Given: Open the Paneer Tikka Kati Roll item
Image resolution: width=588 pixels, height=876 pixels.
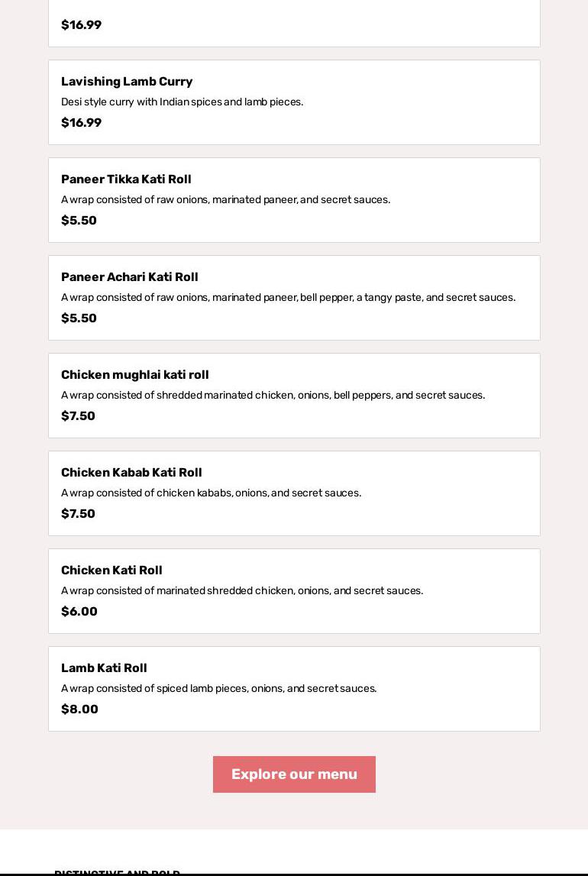Looking at the screenshot, I should coord(126,179).
